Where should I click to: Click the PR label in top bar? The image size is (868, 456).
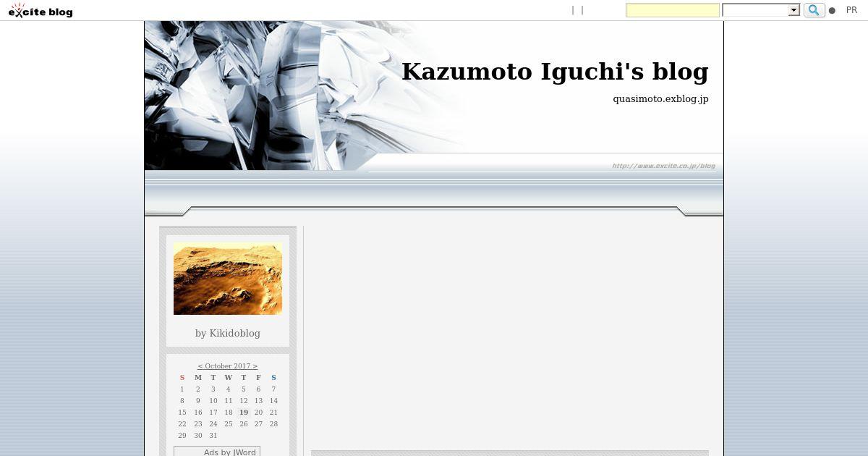(x=851, y=10)
